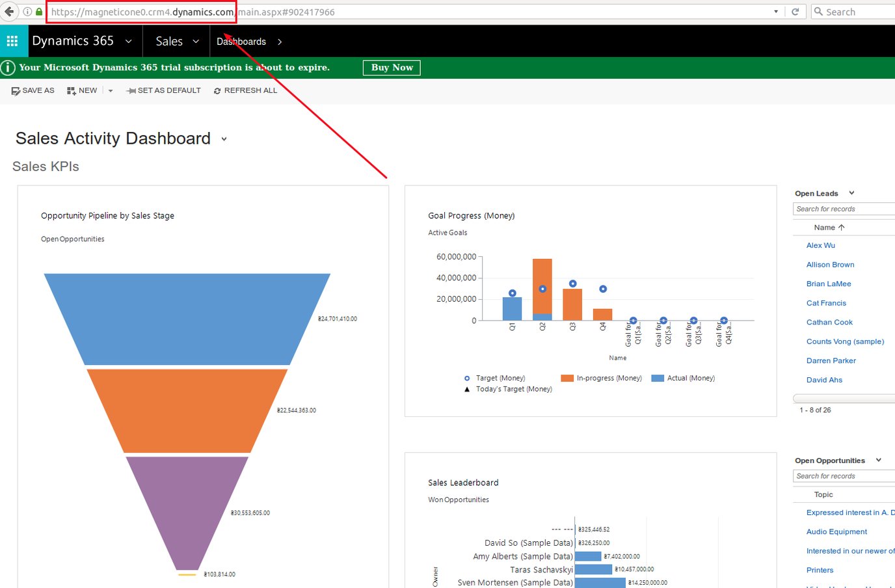895x588 pixels.
Task: Click Set As Default
Action: [x=163, y=90]
